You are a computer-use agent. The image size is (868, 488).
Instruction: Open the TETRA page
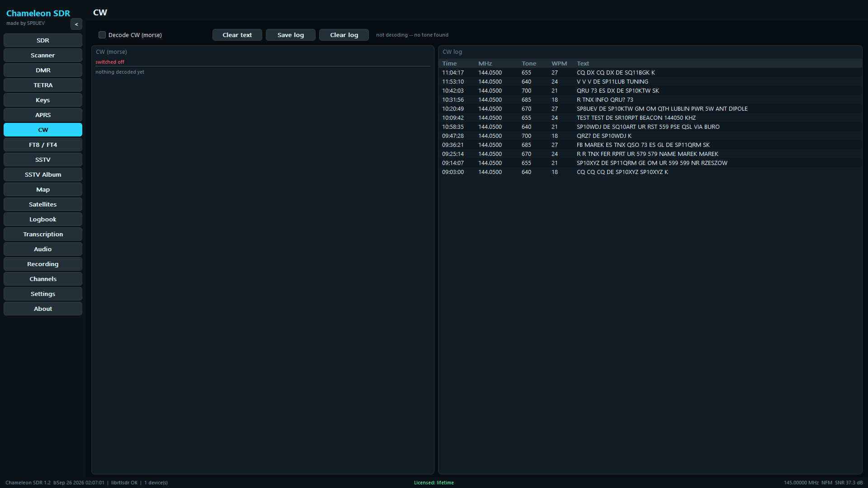(43, 85)
